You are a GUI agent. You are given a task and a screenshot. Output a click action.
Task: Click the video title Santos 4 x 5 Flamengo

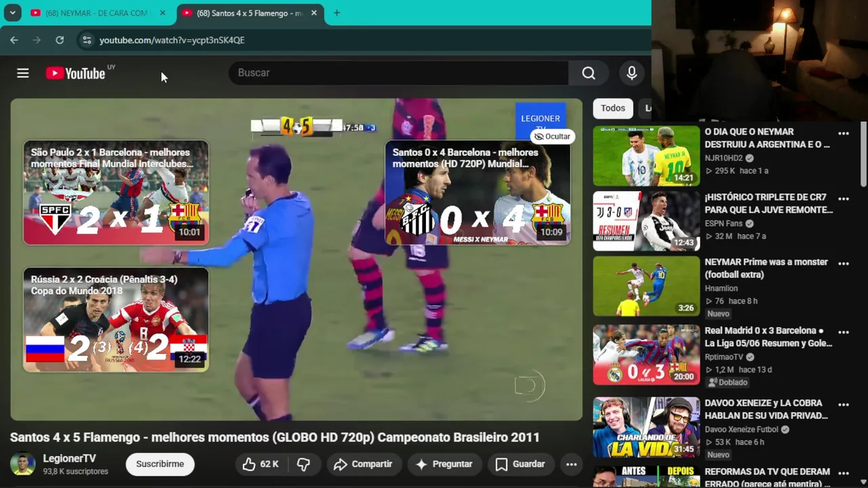[x=275, y=438]
